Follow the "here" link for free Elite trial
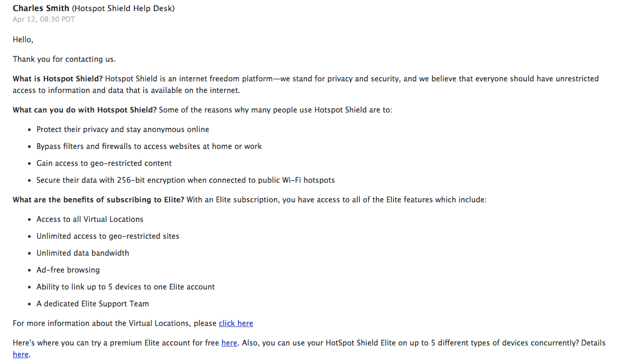 point(229,343)
